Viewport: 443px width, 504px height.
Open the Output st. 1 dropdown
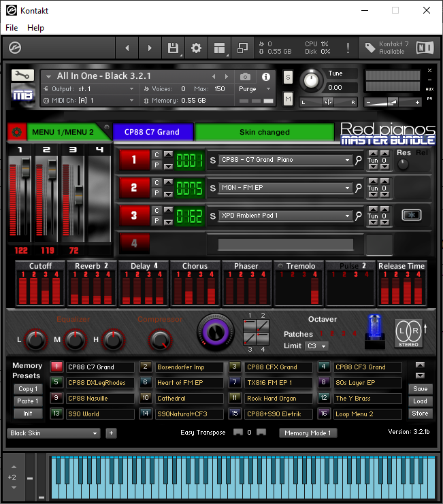click(x=89, y=88)
